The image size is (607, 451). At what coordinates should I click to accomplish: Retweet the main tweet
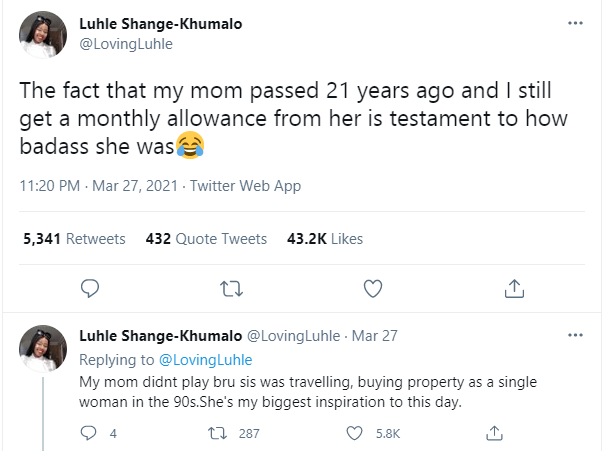coord(231,289)
